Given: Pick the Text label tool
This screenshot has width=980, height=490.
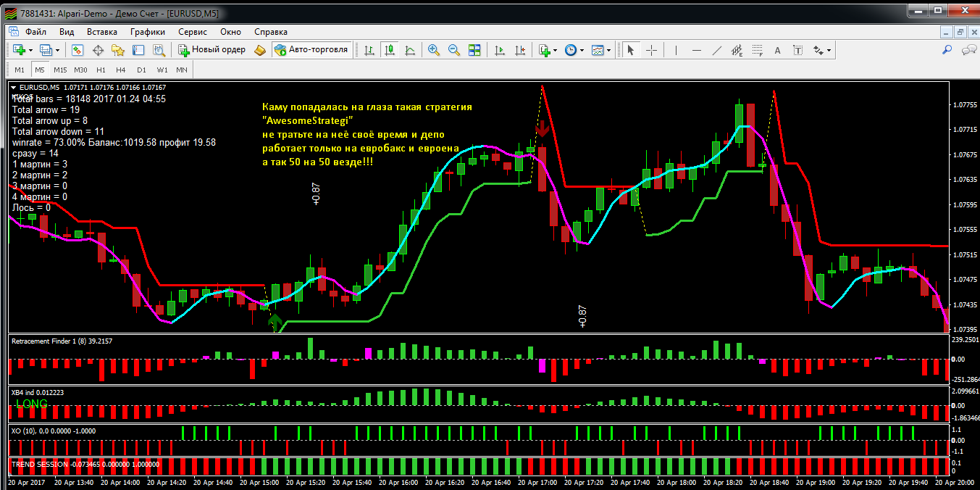Looking at the screenshot, I should tap(778, 50).
